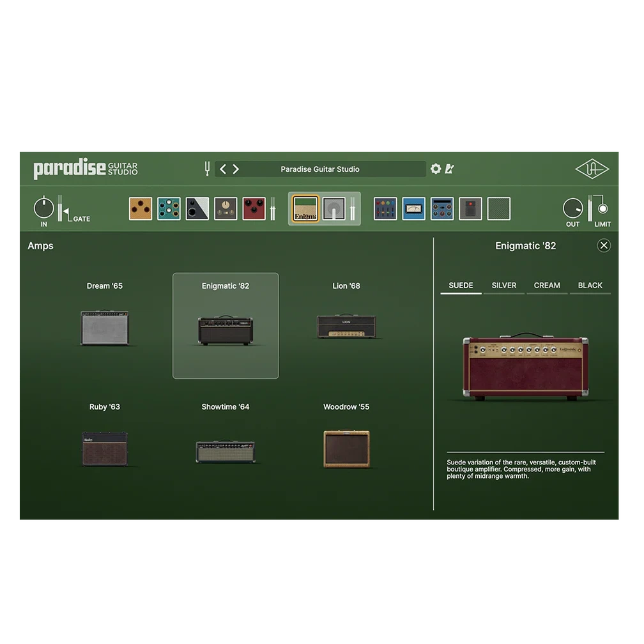644x644 pixels.
Task: Choose the Enigmatic '82 amp card
Action: [x=226, y=326]
